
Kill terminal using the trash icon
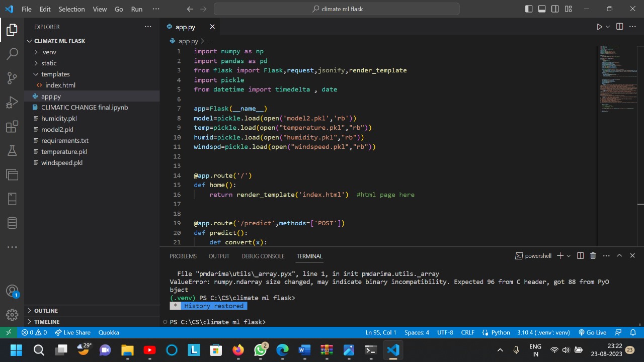[x=593, y=256]
